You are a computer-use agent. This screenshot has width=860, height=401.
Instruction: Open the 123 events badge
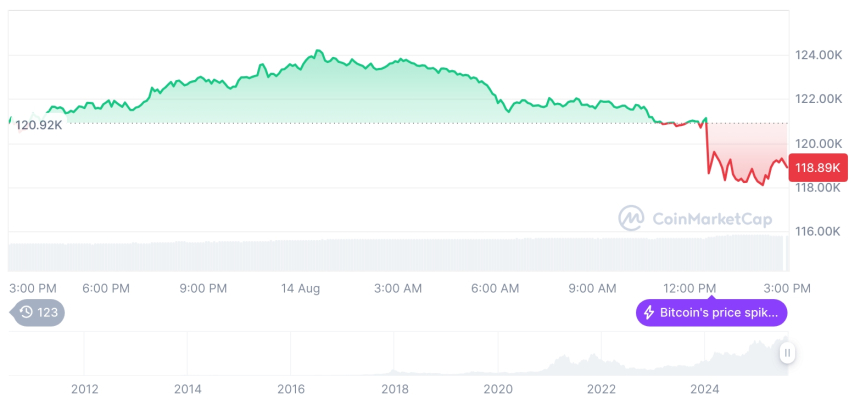tap(38, 313)
